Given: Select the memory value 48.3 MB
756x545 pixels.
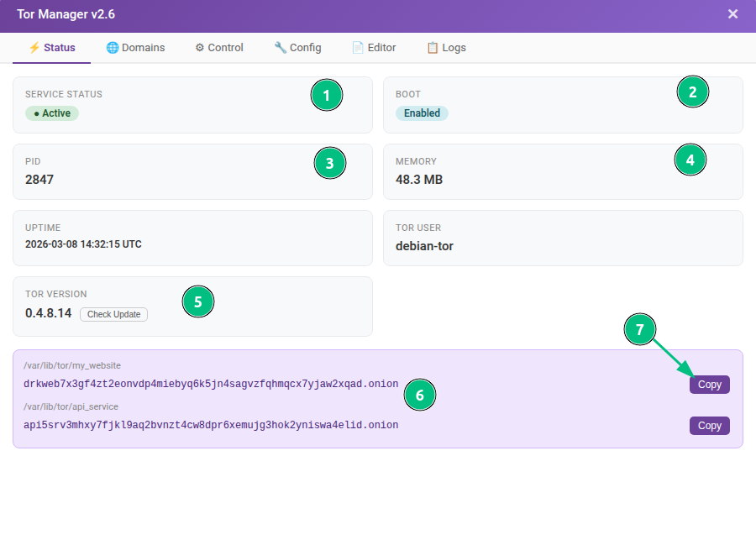Looking at the screenshot, I should [x=419, y=180].
